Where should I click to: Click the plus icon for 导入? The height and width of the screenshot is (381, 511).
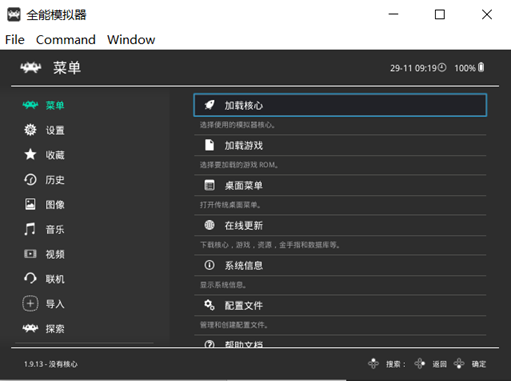[x=30, y=304]
